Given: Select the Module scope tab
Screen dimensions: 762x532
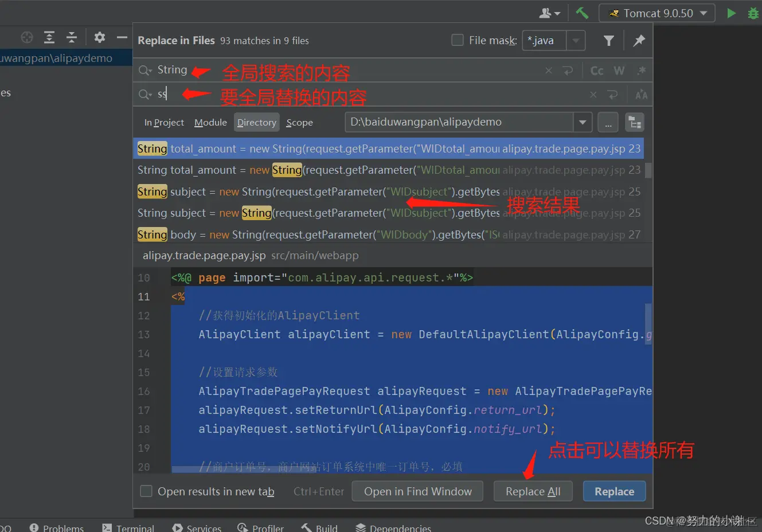Looking at the screenshot, I should click(x=210, y=122).
